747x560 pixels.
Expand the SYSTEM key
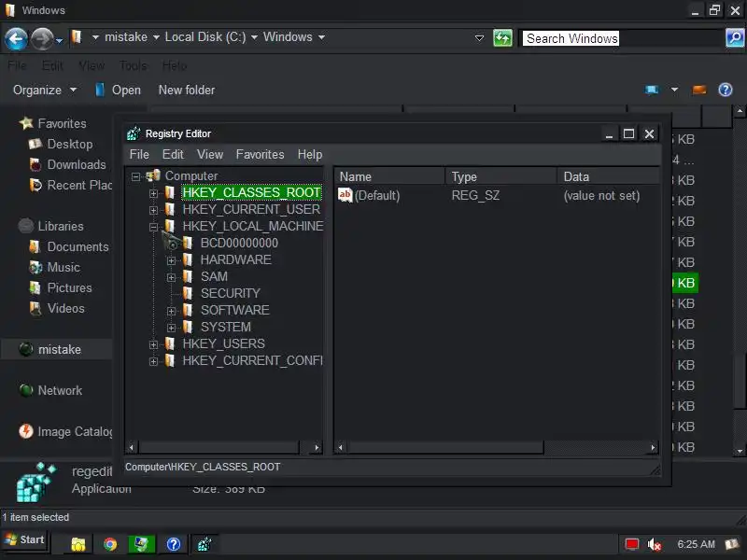pyautogui.click(x=172, y=328)
